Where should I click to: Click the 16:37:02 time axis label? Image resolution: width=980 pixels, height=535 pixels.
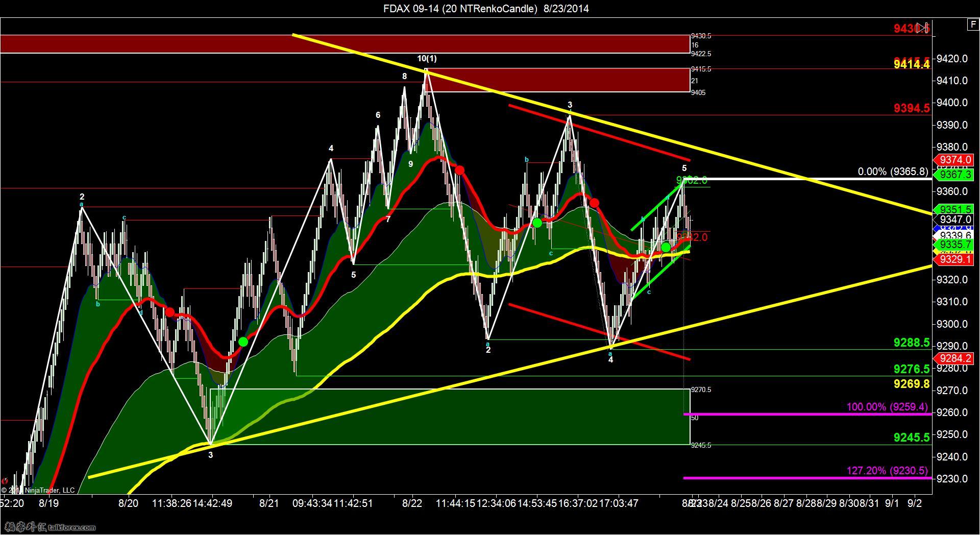click(578, 503)
